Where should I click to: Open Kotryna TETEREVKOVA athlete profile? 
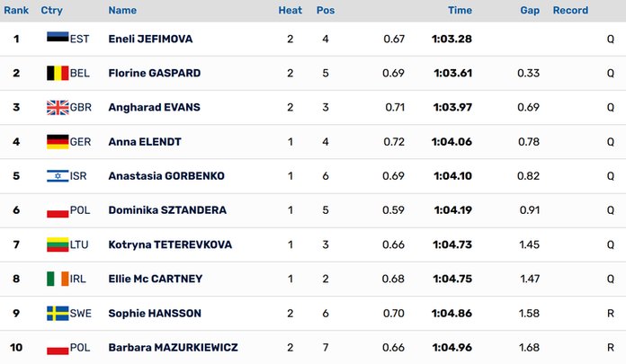point(168,244)
